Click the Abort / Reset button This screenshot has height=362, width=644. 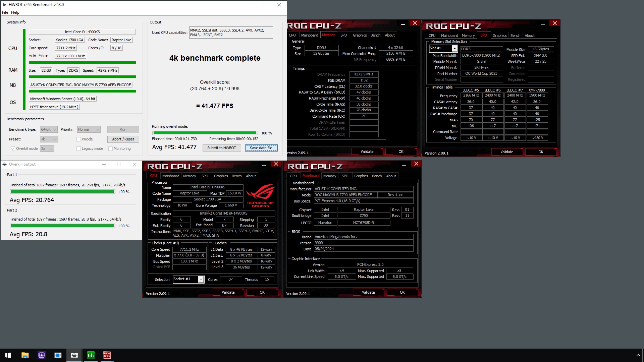(x=123, y=139)
